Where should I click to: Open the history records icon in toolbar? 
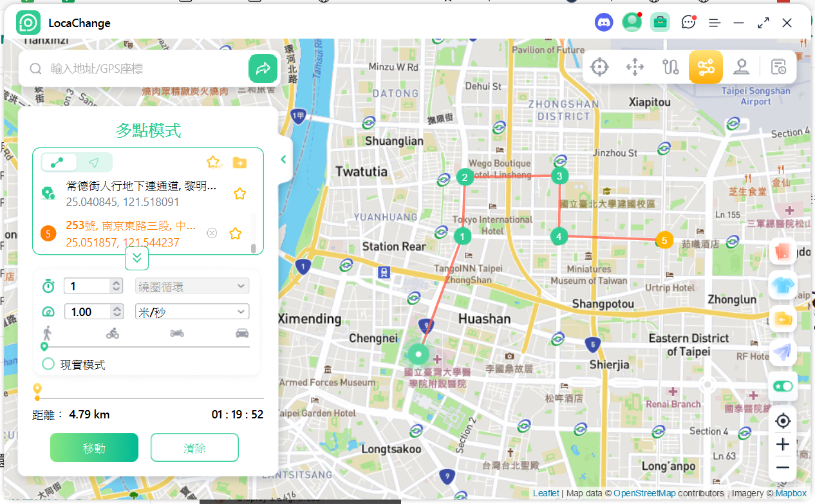click(x=778, y=67)
